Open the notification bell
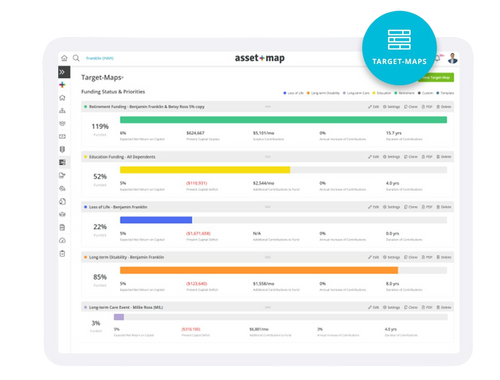The width and height of the screenshot is (500, 380). click(438, 58)
